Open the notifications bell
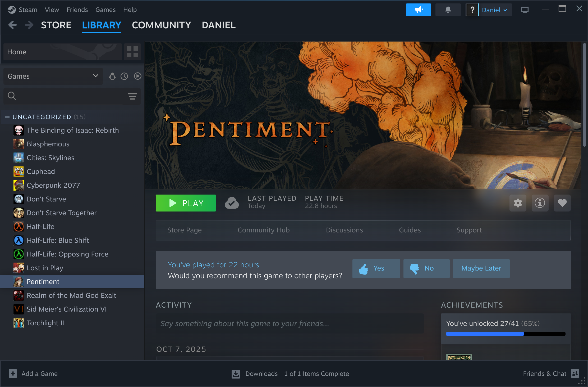 [x=448, y=10]
